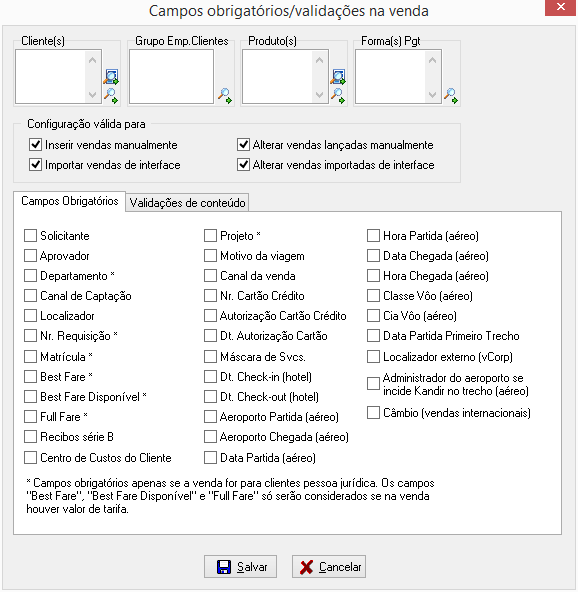The width and height of the screenshot is (578, 592).
Task: Click the upper search icon beside Produto(s) list
Action: click(x=338, y=77)
